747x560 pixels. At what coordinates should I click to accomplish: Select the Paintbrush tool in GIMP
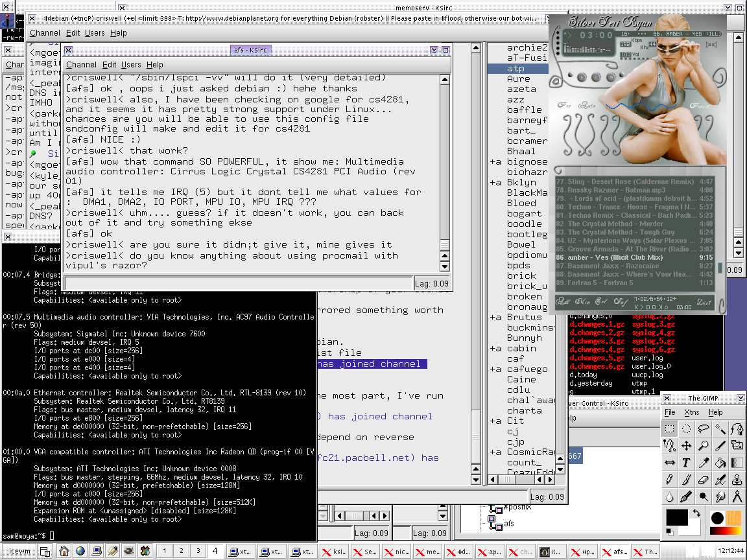tap(686, 480)
